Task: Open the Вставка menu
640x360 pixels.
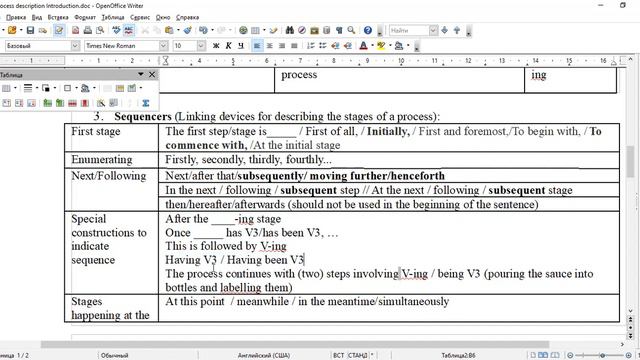Action: tap(58, 17)
